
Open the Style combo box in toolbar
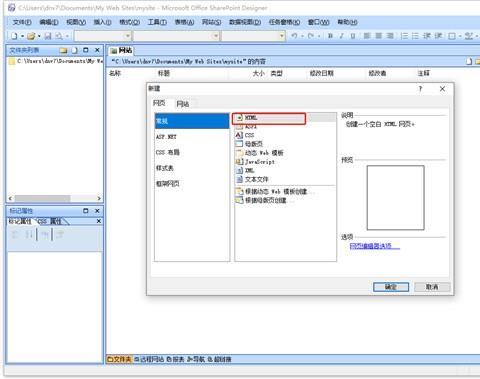pyautogui.click(x=103, y=36)
